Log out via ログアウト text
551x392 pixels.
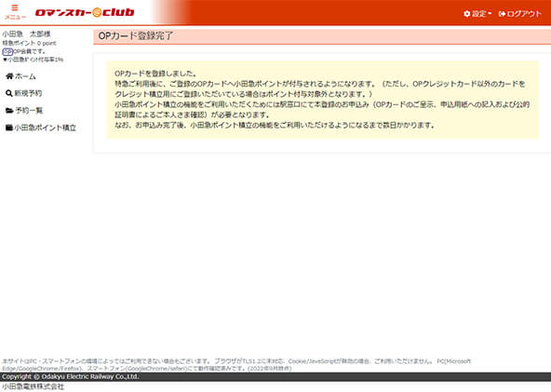524,14
